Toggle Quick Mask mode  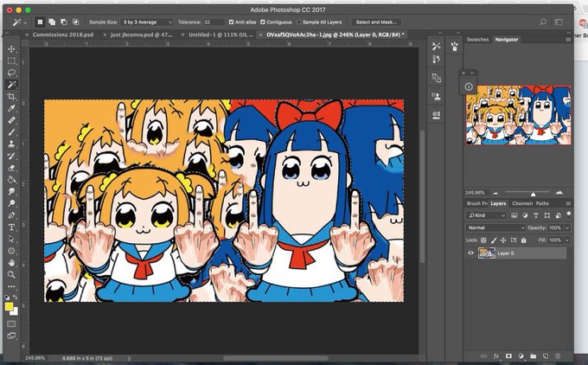11,323
